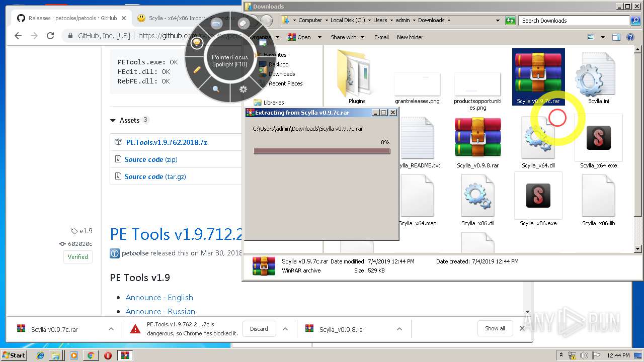Select productsopportunities.png file
This screenshot has height=362, width=644.
477,92
